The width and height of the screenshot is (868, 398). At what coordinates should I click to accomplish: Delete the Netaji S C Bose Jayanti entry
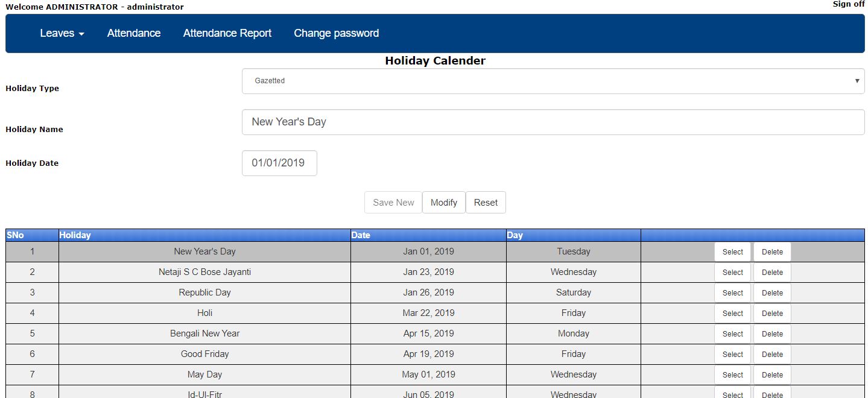point(771,272)
